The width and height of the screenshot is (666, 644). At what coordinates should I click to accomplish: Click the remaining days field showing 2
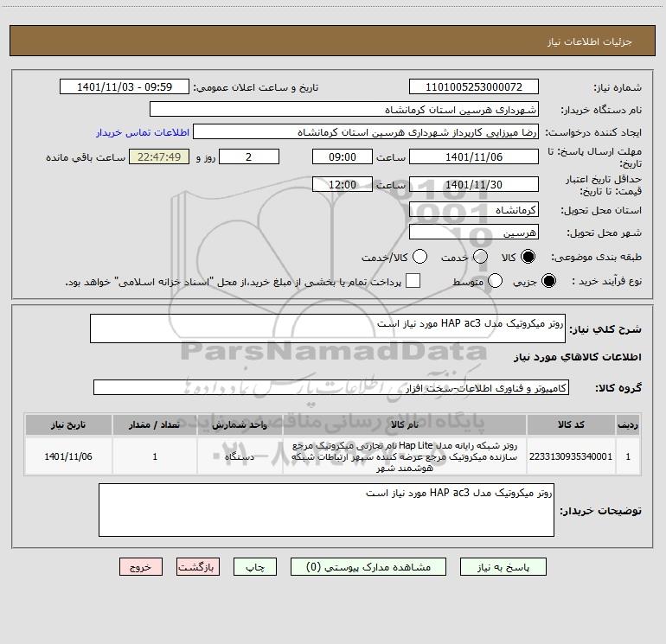point(249,156)
